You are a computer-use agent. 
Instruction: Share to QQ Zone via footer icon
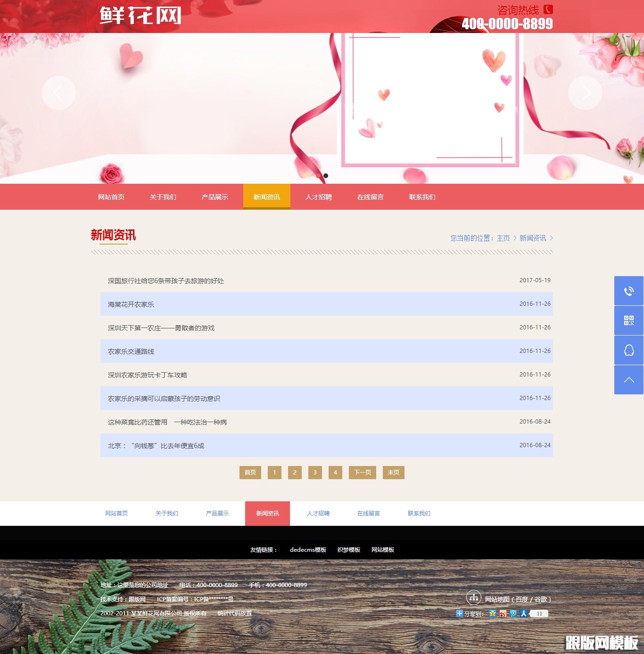click(x=493, y=613)
